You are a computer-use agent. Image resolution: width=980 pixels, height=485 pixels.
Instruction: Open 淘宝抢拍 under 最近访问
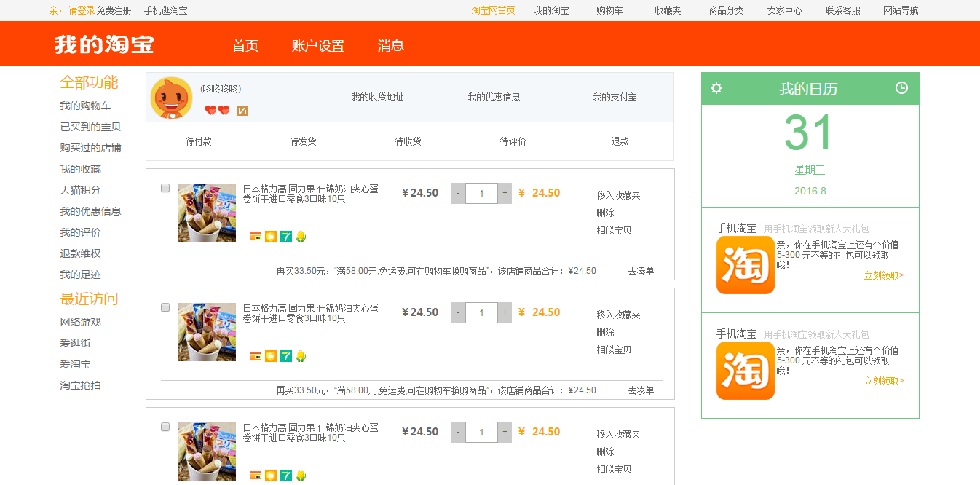pyautogui.click(x=80, y=385)
